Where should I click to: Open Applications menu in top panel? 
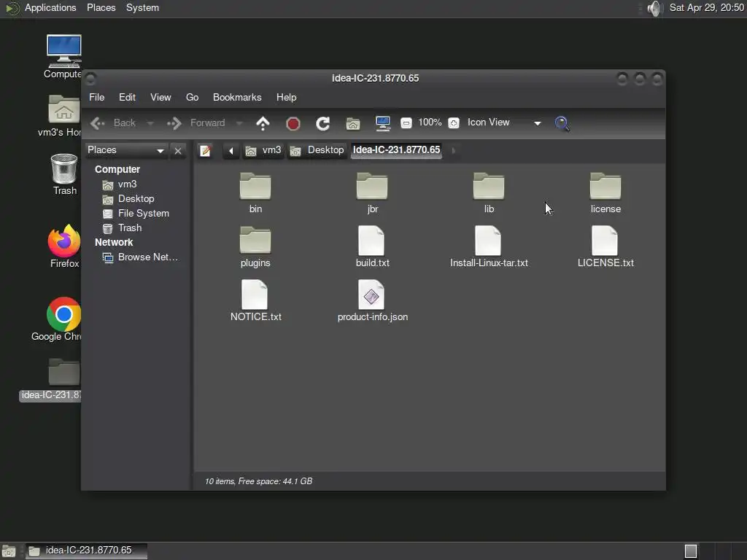(50, 7)
